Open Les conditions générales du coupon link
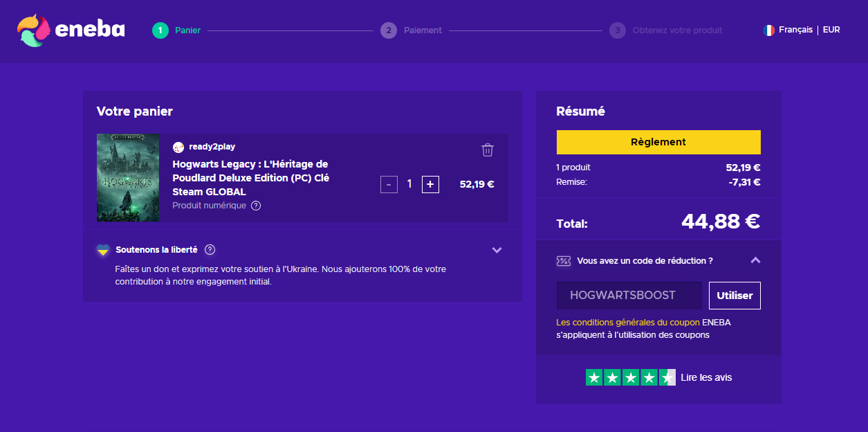Viewport: 868px width, 432px height. click(x=627, y=322)
